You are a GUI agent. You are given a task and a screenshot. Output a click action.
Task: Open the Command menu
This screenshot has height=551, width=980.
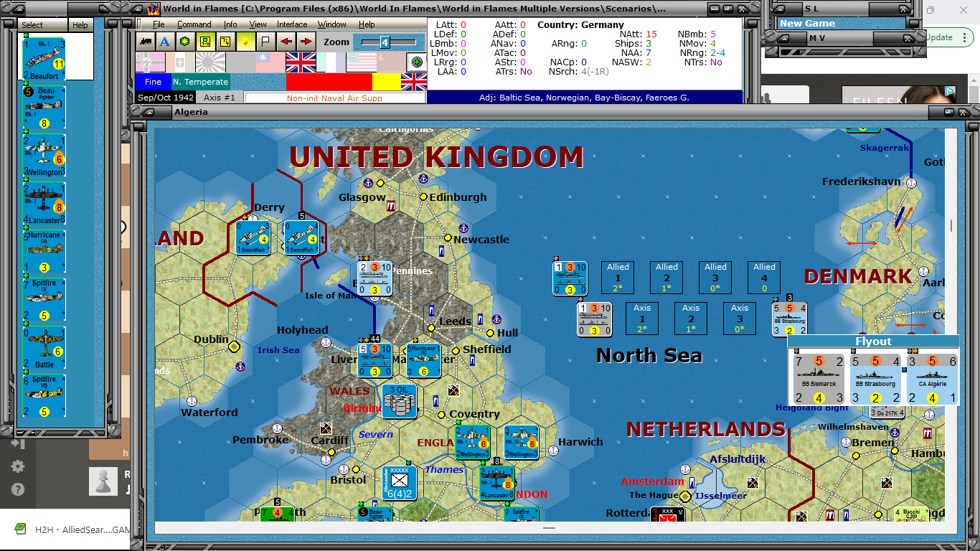(194, 24)
